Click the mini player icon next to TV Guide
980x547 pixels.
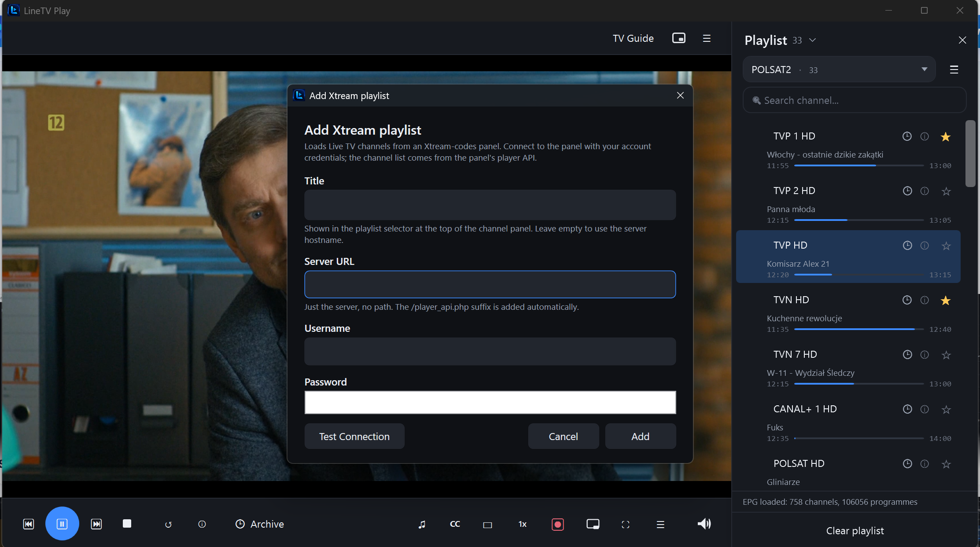tap(679, 38)
